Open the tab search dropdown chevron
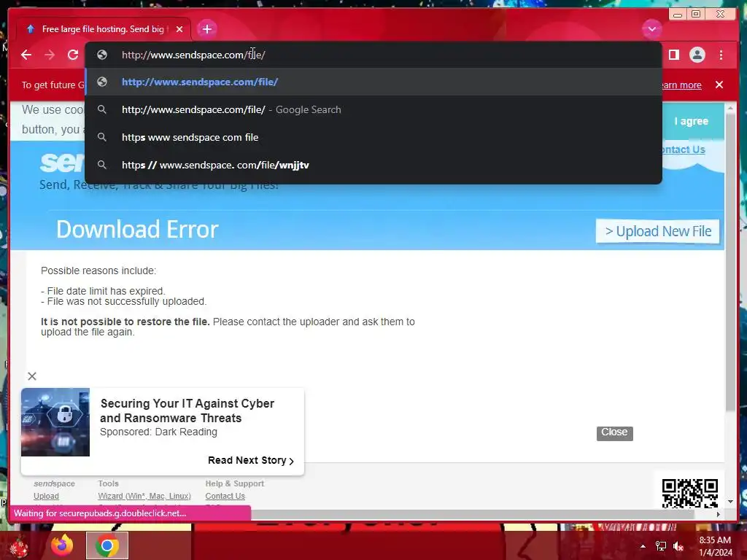The width and height of the screenshot is (747, 560). (651, 29)
